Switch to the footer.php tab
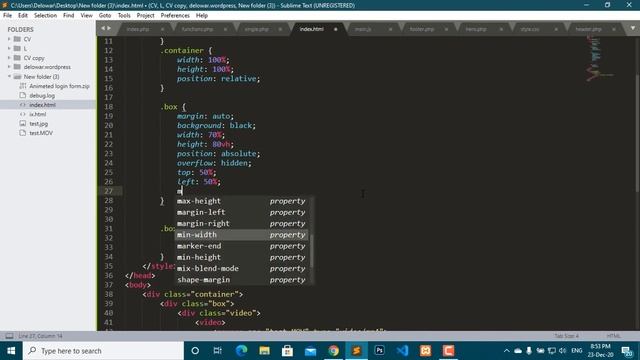Screen dimensions: 640x360 click(x=422, y=29)
